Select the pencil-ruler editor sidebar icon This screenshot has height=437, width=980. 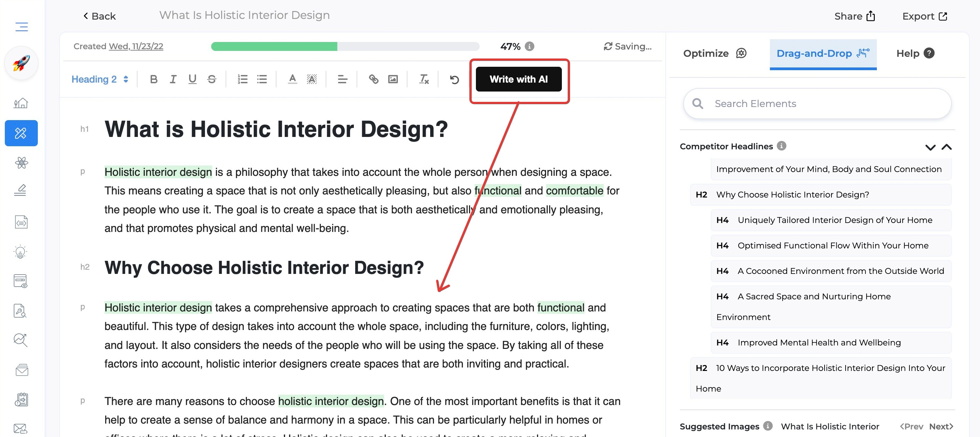(21, 133)
